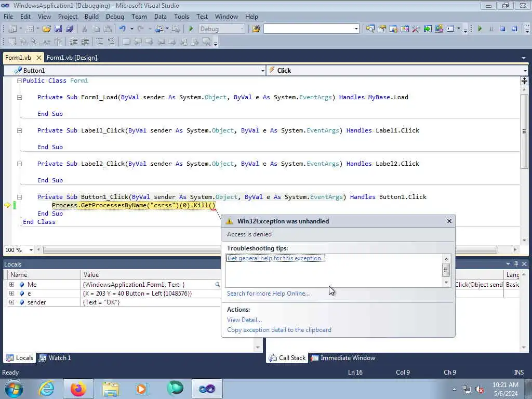Expand the e variable in Locals
The height and width of the screenshot is (399, 532).
(x=12, y=293)
